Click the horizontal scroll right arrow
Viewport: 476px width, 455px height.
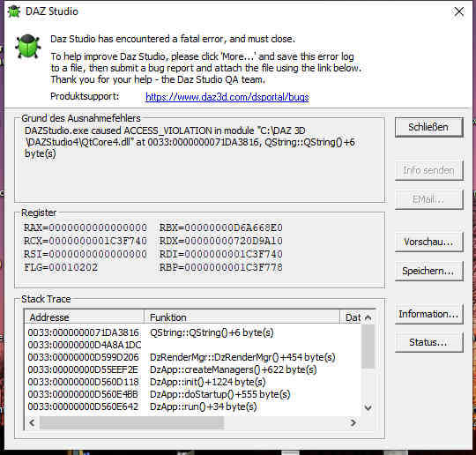pos(353,422)
